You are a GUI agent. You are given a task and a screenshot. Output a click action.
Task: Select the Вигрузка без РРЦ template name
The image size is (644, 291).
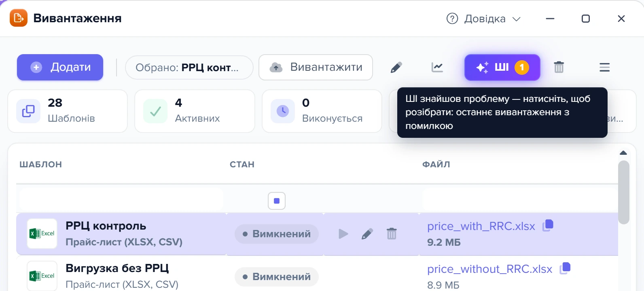click(x=117, y=268)
